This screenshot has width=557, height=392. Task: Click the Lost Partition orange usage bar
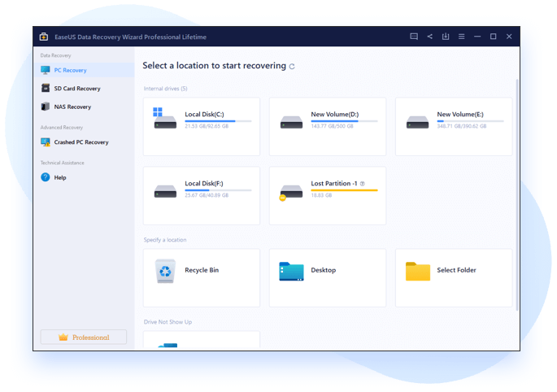[x=344, y=190]
